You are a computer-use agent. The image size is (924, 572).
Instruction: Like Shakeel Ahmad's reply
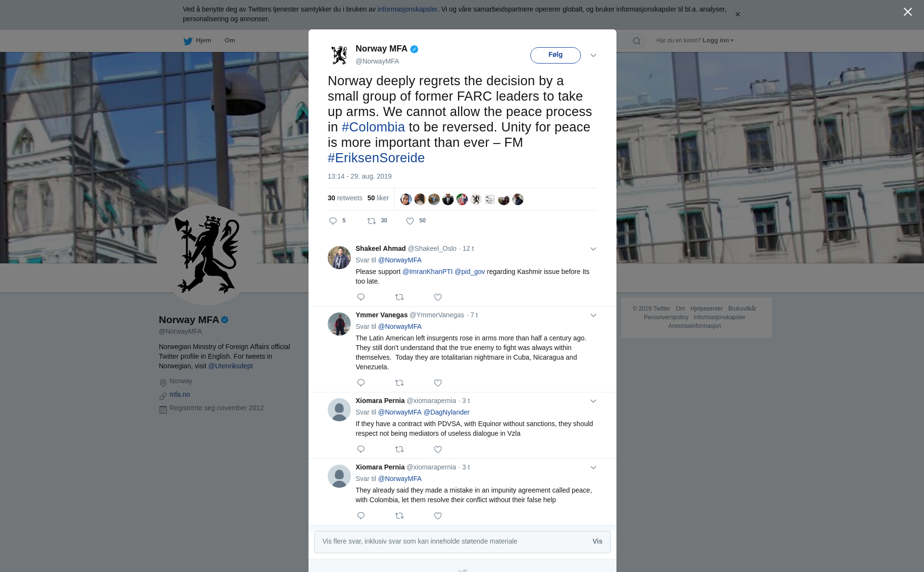(438, 297)
